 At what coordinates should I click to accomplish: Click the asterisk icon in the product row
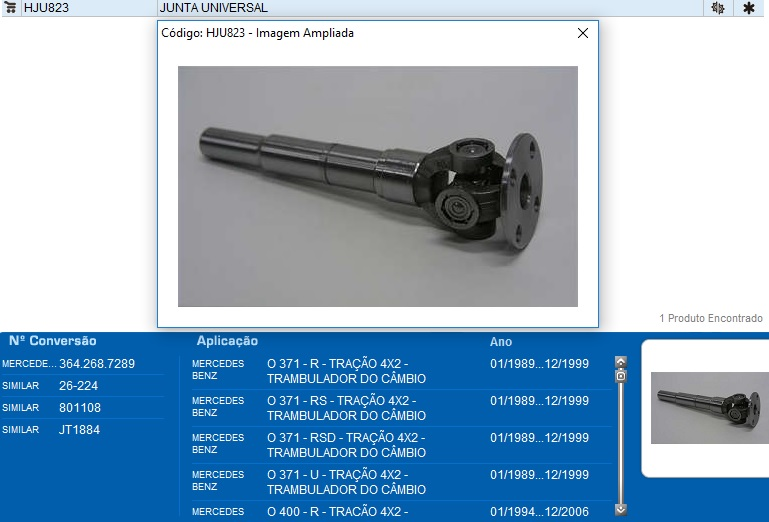748,8
